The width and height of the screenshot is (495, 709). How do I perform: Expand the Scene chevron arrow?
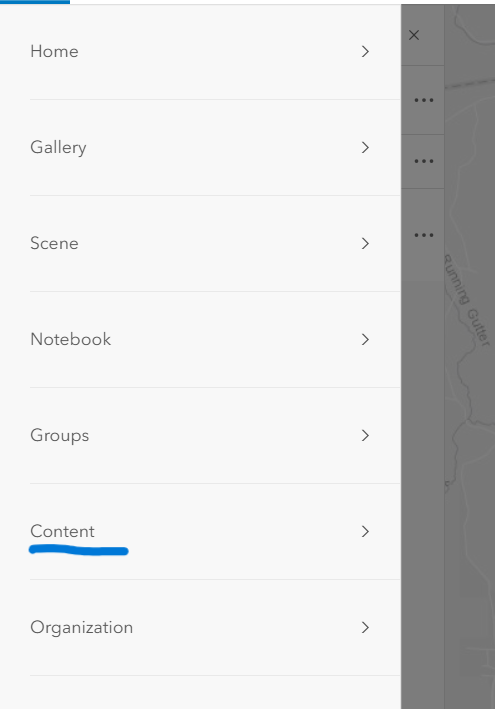coord(365,244)
